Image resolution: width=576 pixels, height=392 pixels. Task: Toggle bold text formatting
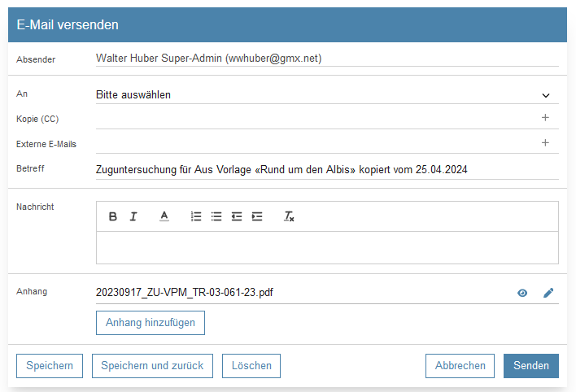pyautogui.click(x=113, y=216)
